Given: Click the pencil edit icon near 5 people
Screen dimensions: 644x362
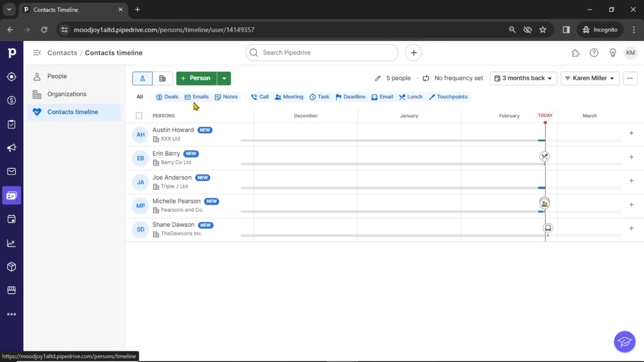Looking at the screenshot, I should click(378, 78).
